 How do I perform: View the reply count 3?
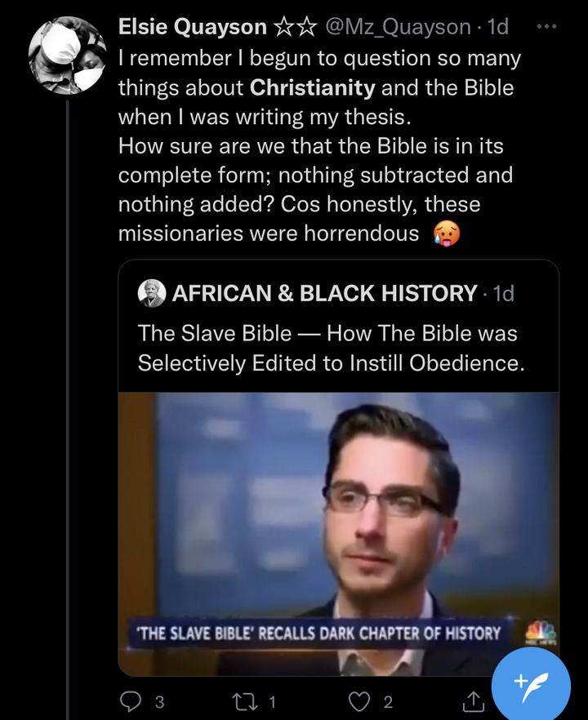point(159,702)
